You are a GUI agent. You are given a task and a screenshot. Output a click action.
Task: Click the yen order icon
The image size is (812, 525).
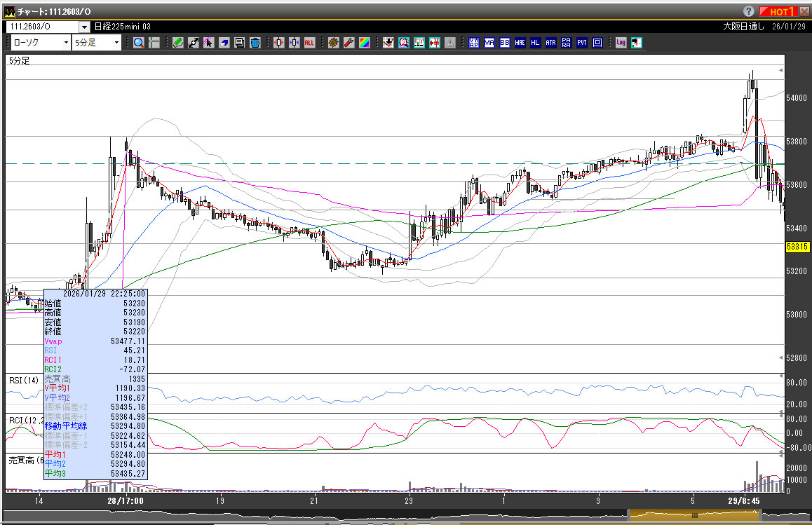(x=435, y=43)
